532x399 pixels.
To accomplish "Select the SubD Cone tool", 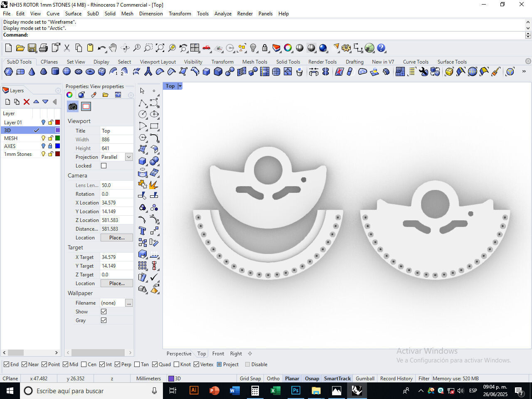I will (32, 72).
